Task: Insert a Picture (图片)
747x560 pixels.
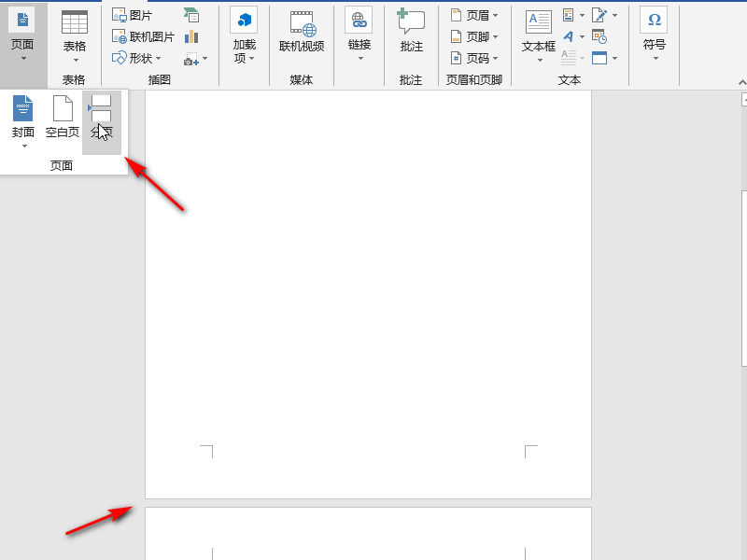Action: pos(132,15)
